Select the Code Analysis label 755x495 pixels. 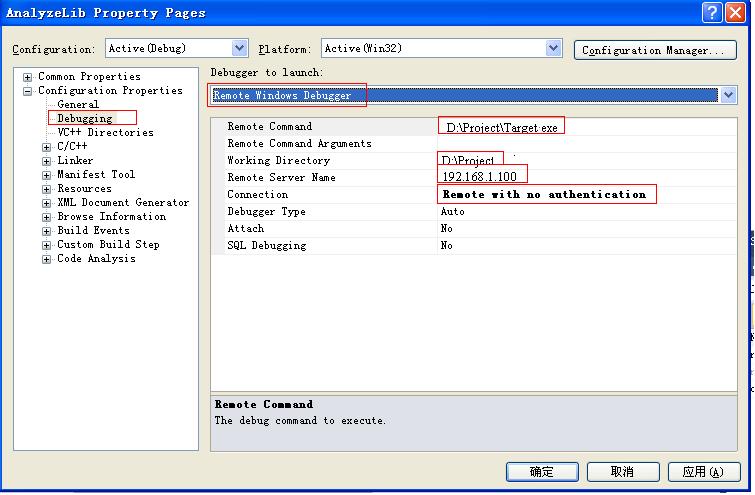tap(96, 258)
